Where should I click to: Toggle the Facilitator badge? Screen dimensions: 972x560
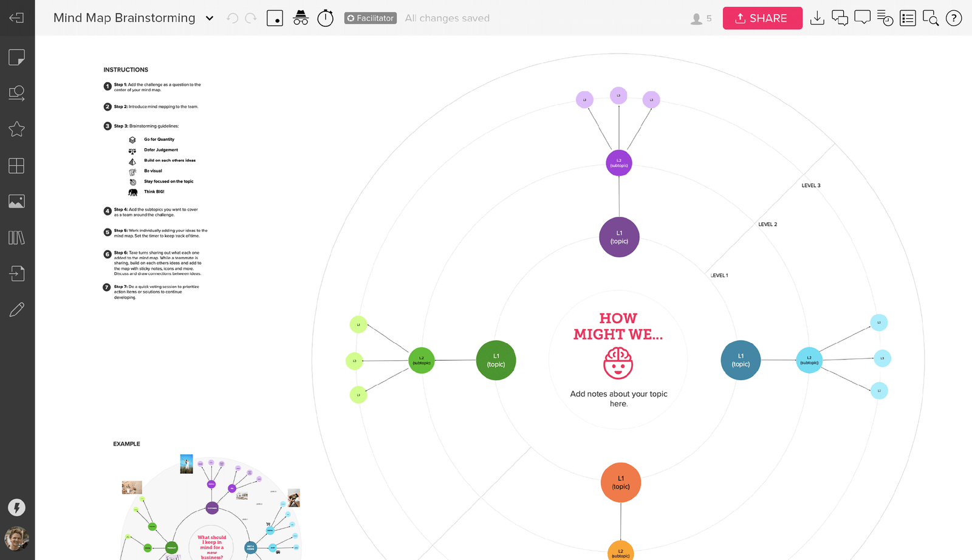370,18
